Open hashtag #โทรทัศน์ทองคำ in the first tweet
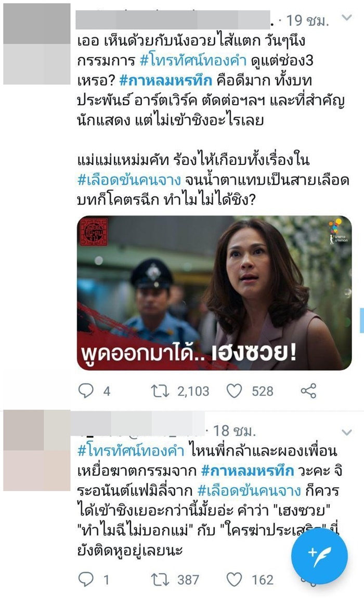364x598 pixels. coord(193,61)
